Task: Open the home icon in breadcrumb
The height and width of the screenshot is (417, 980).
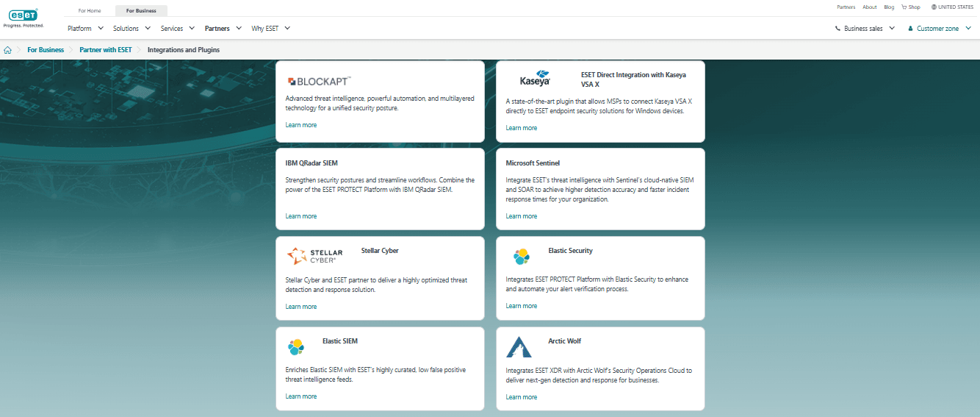Action: click(7, 50)
